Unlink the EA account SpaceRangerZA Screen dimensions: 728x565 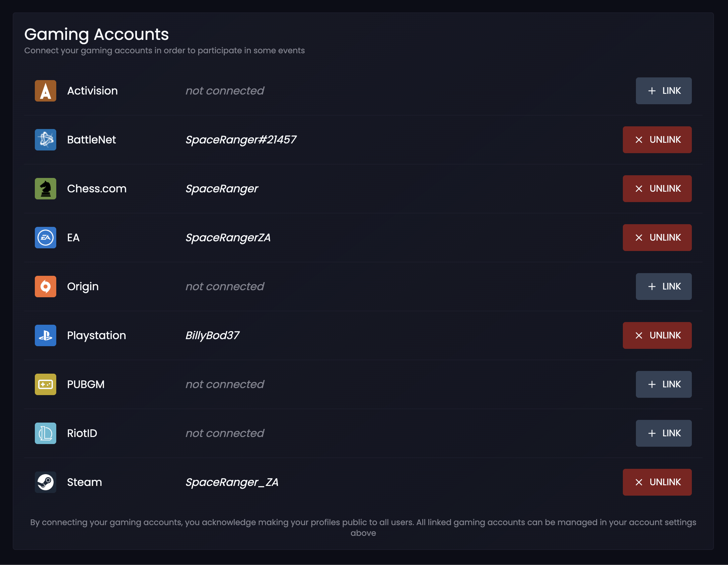[657, 238]
